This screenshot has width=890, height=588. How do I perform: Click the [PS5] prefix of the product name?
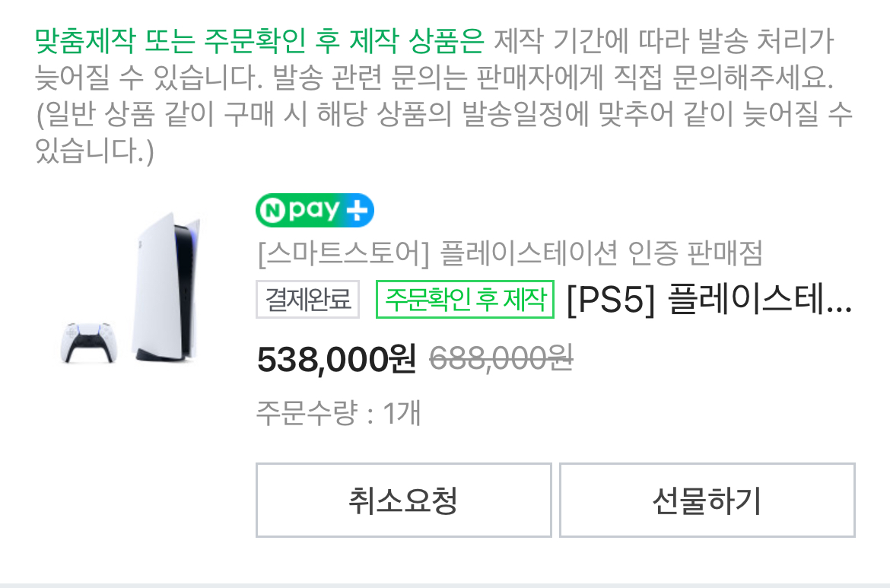point(612,299)
